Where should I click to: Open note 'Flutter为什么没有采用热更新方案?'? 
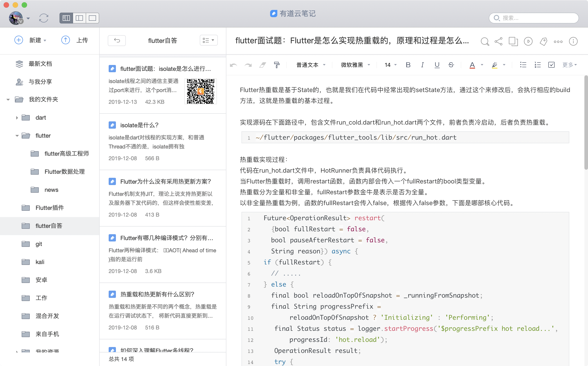163,198
